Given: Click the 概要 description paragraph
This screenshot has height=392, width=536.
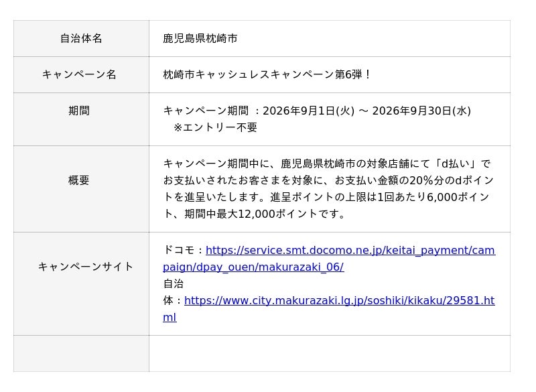Looking at the screenshot, I should click(328, 189).
